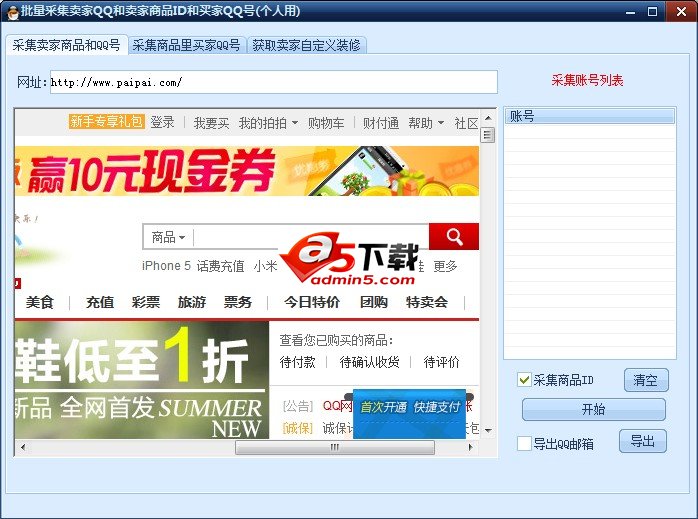The width and height of the screenshot is (698, 519).
Task: Open the 获取卖家自定义装修 tab
Action: click(x=306, y=45)
